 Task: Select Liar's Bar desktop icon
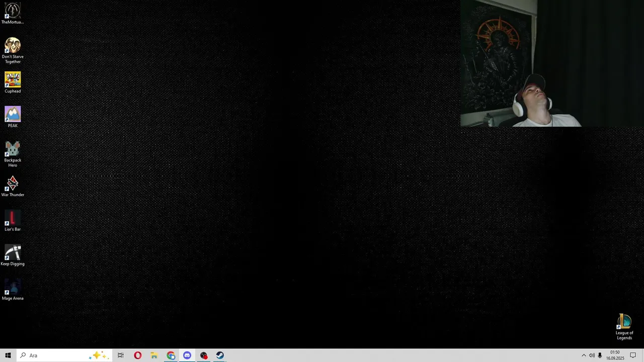pos(13,221)
